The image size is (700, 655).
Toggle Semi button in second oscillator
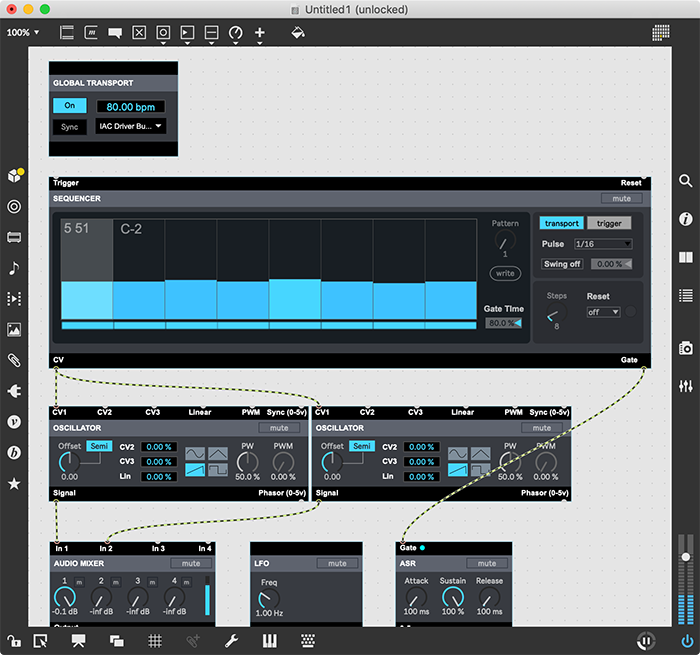coord(362,446)
